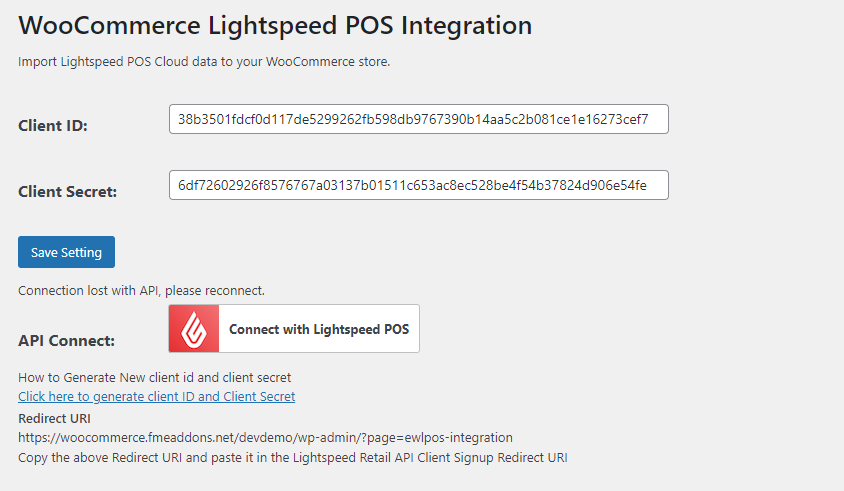Viewport: 844px width, 491px height.
Task: Click the please reconnect words in status message
Action: coord(215,291)
